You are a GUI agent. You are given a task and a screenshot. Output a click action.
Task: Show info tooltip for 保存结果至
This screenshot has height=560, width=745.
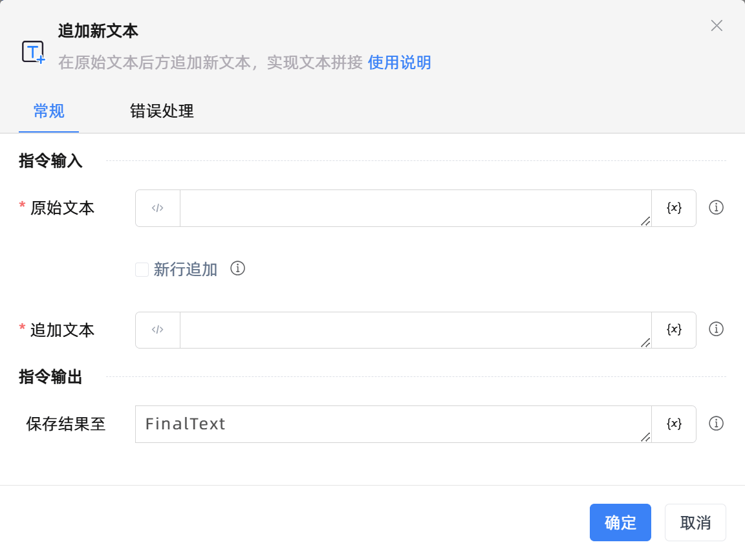tap(716, 424)
